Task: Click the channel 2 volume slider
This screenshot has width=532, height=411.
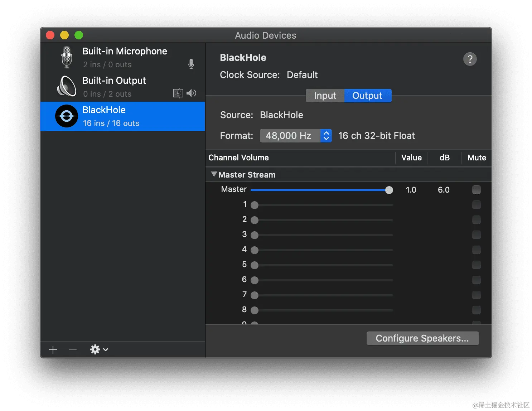Action: [322, 220]
